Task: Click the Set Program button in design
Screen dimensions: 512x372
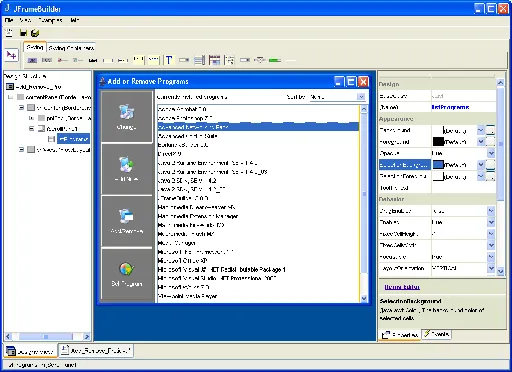Action: click(x=127, y=274)
